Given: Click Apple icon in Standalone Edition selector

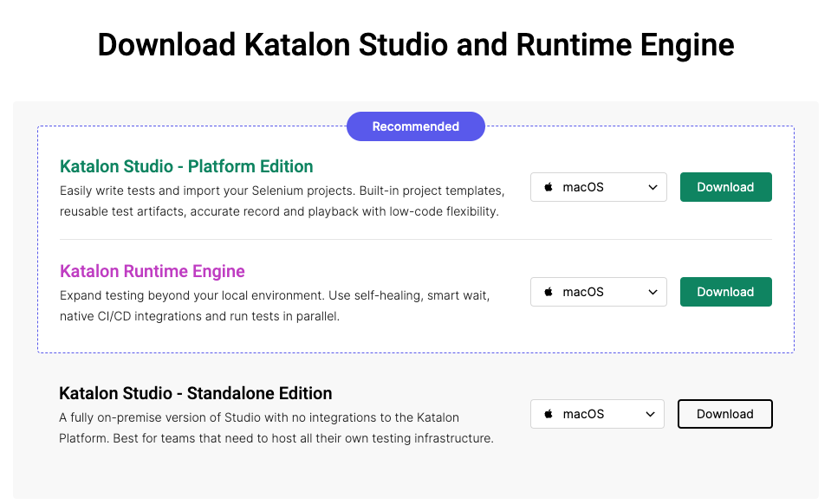Looking at the screenshot, I should pos(549,414).
